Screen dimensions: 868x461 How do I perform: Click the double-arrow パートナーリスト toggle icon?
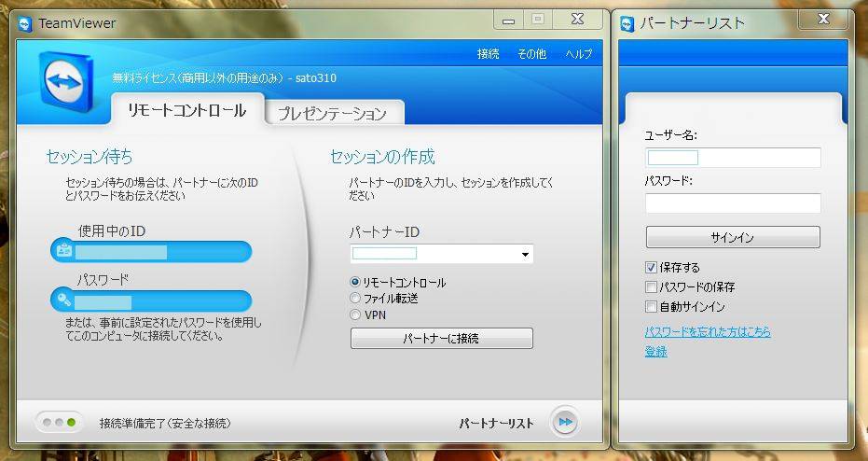tap(565, 422)
